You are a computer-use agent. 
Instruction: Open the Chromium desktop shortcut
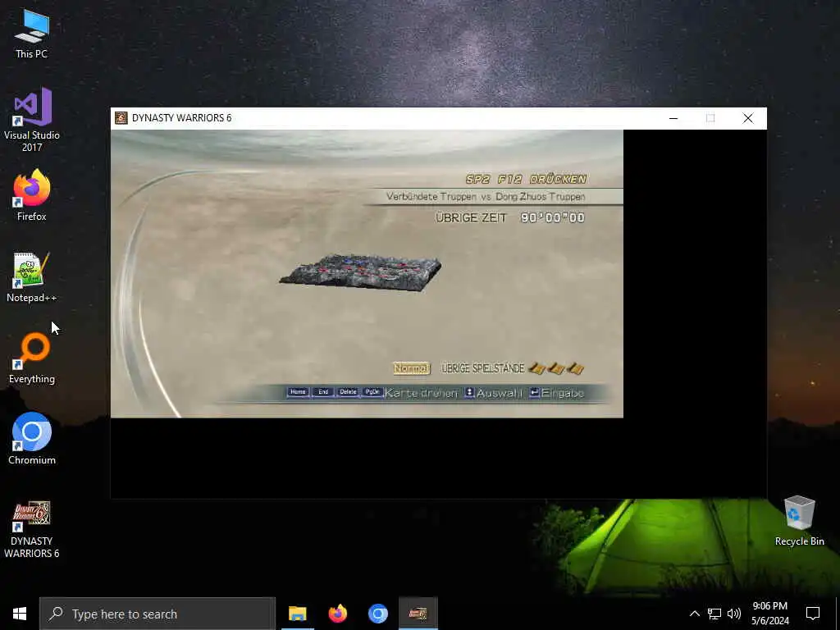(32, 439)
